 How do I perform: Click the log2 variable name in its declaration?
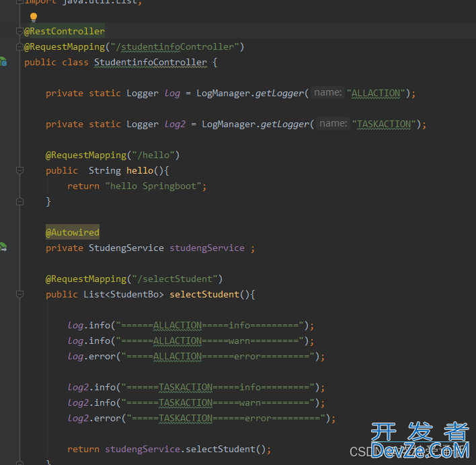(x=175, y=124)
